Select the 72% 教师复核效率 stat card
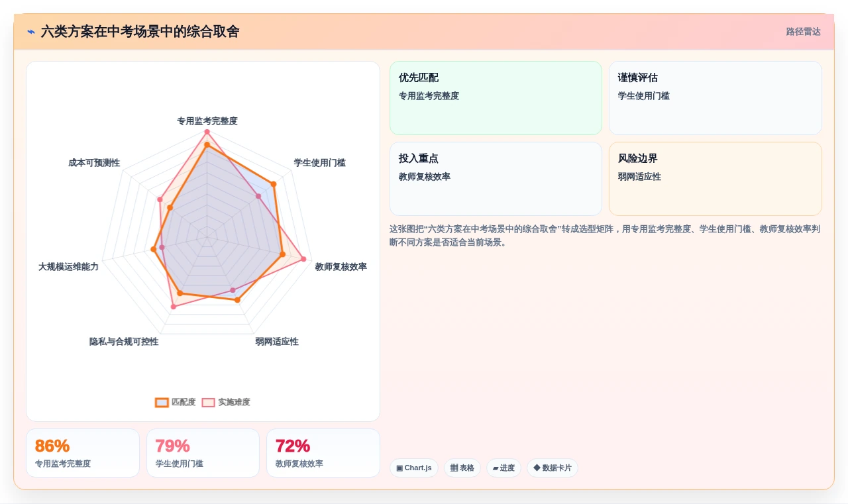Screen dimensions: 848x504 (323, 453)
